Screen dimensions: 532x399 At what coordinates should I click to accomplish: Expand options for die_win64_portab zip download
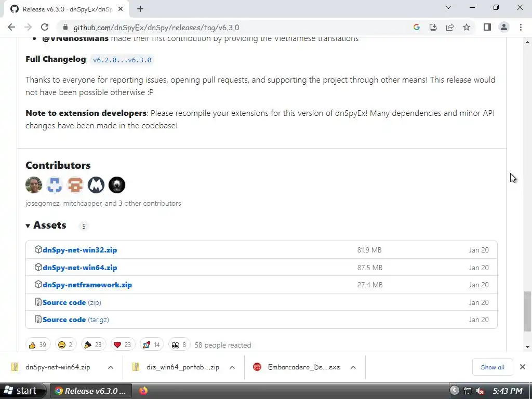click(232, 367)
